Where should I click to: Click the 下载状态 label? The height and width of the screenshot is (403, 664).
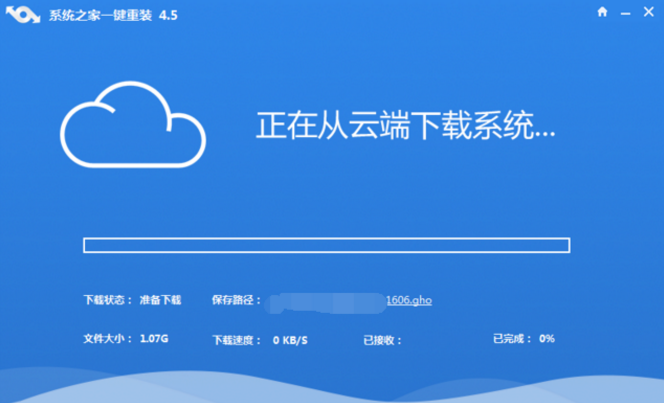pyautogui.click(x=106, y=300)
